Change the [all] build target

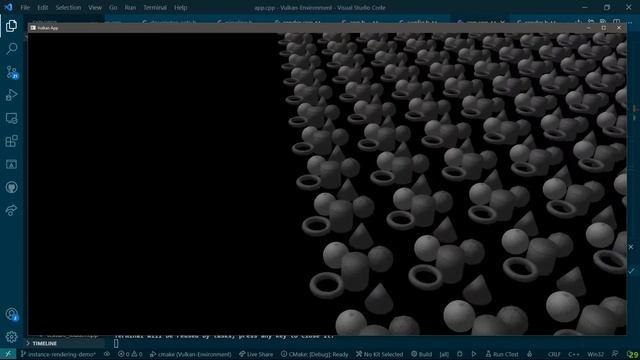[444, 354]
